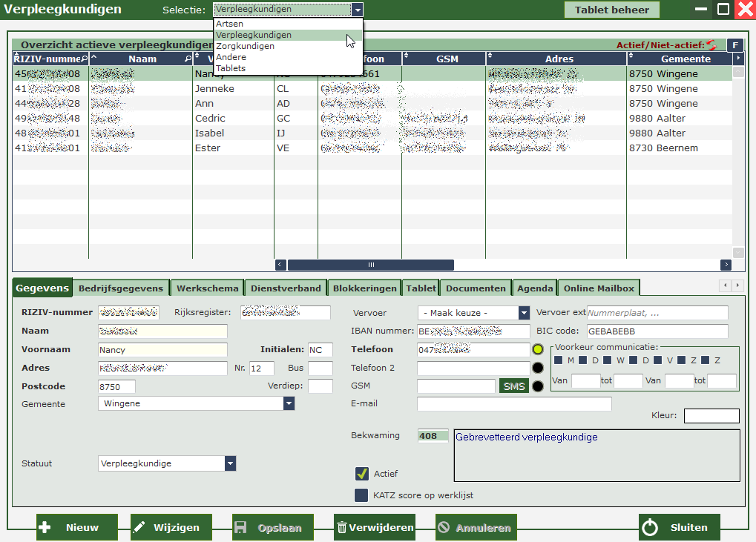The width and height of the screenshot is (756, 542).
Task: Check the M day checkbox in Voorkeur communicatie
Action: click(559, 360)
